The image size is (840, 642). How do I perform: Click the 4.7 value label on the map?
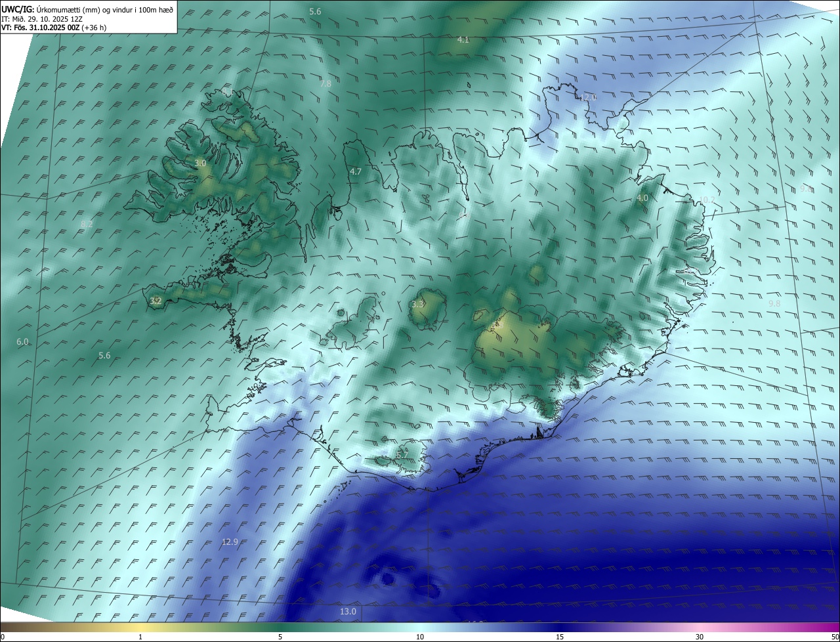click(x=356, y=171)
